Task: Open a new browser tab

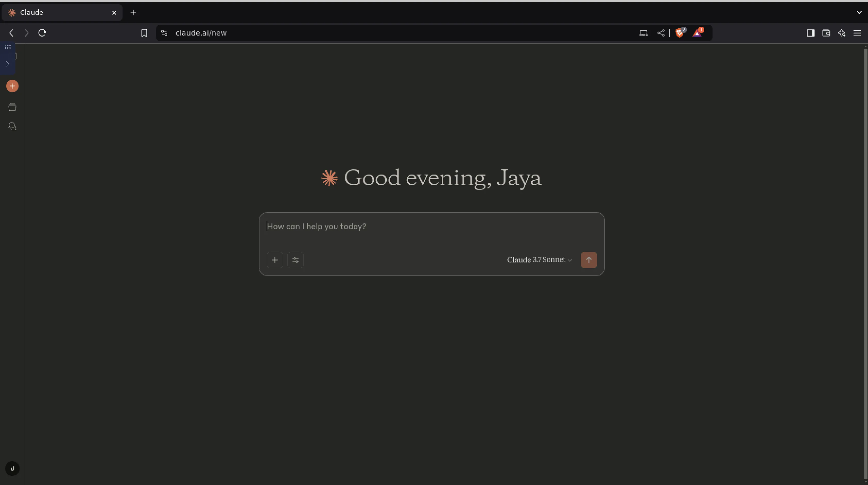Action: [133, 12]
